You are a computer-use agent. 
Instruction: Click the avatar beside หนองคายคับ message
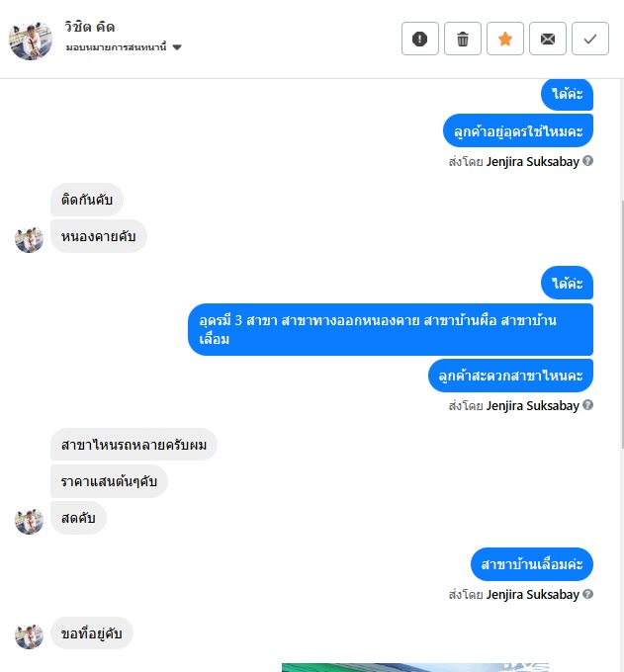(x=29, y=239)
